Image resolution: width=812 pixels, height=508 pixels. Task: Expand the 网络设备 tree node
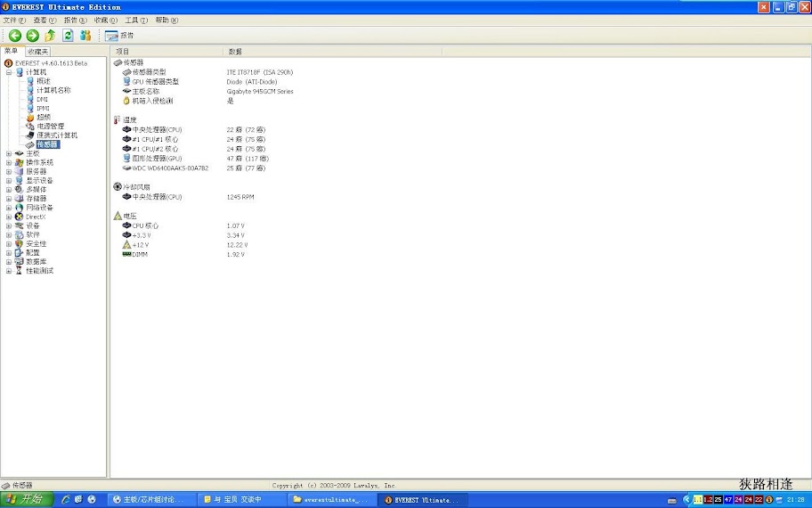coord(9,208)
